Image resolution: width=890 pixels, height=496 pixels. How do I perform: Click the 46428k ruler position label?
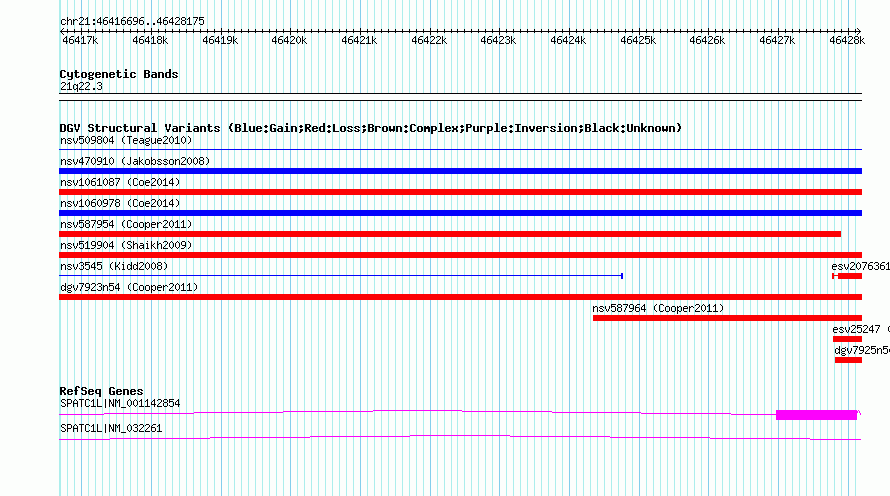[847, 40]
